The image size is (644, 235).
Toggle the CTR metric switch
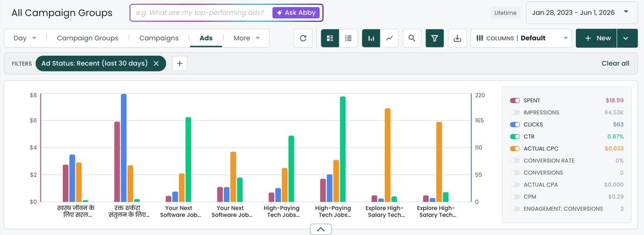515,137
